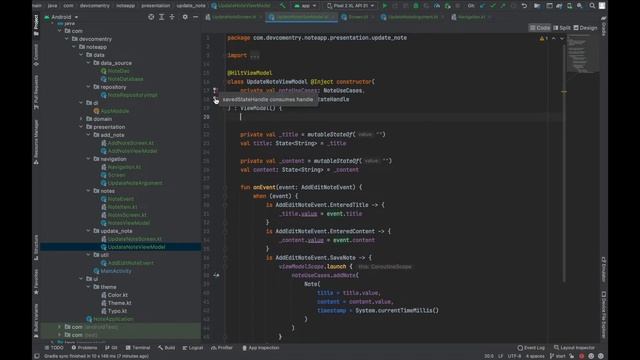Click the 4 spaces indent setting
The width and height of the screenshot is (640, 360).
pos(535,356)
